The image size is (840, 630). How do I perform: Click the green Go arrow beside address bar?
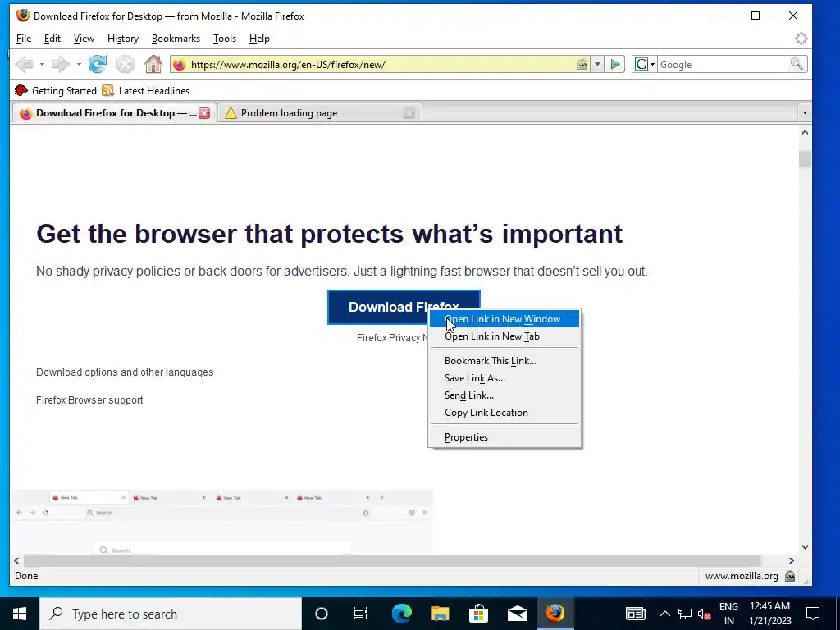[615, 64]
